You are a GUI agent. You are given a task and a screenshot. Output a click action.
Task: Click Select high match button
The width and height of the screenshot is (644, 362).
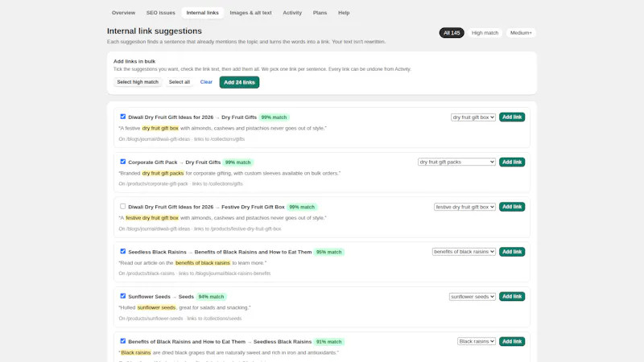click(138, 82)
